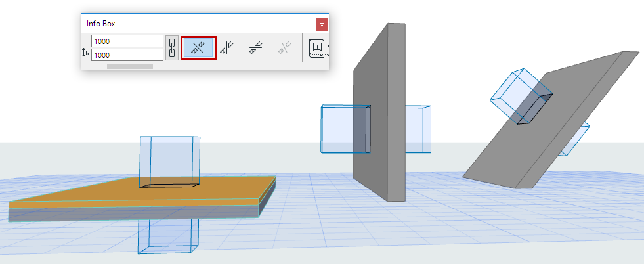Toggle the chain link dimensions lock
644x264 pixels.
click(172, 48)
